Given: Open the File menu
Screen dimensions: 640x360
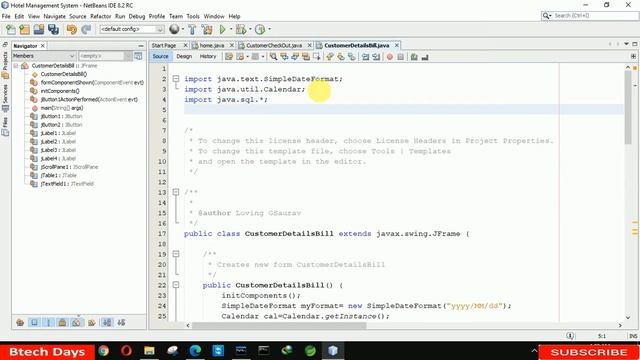Looking at the screenshot, I should [x=6, y=16].
